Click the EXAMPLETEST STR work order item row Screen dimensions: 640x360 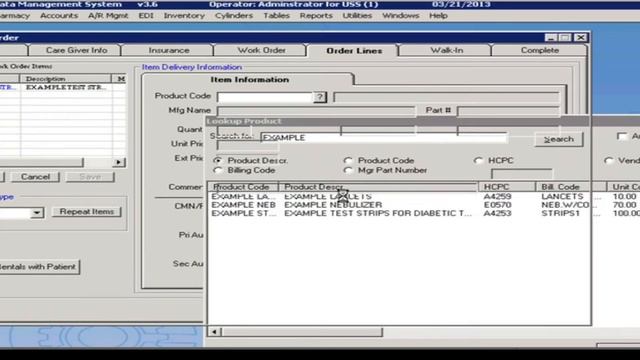63,87
